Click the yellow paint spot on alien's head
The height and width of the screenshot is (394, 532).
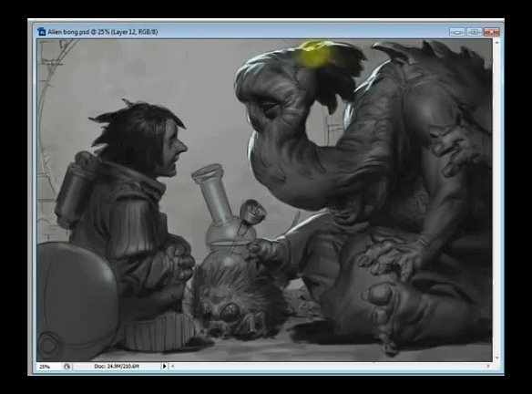click(x=312, y=53)
